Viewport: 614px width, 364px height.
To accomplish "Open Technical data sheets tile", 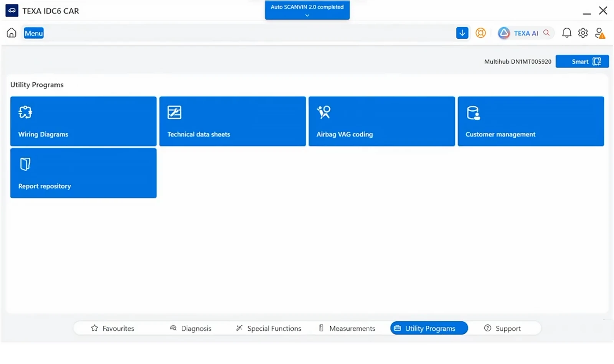I will click(233, 121).
